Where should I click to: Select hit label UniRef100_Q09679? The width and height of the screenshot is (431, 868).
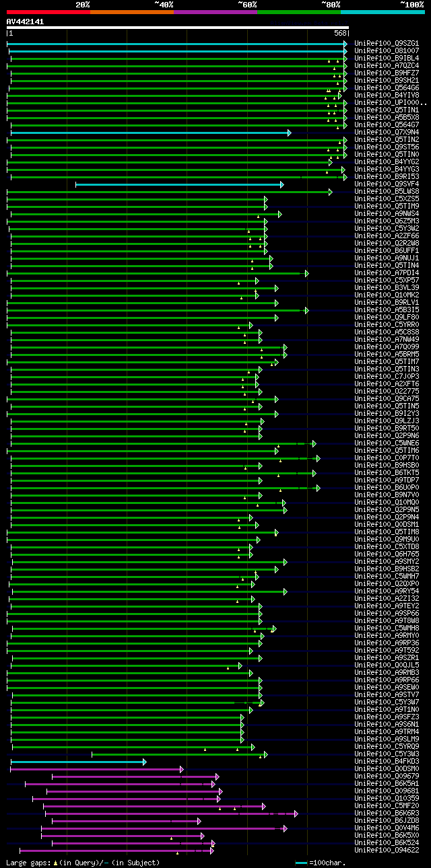[x=387, y=776]
